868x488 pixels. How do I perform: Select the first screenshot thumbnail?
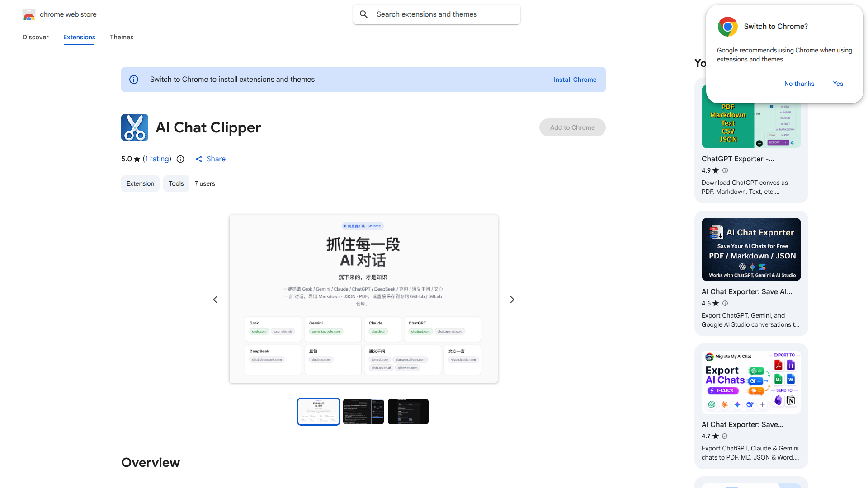(x=319, y=412)
